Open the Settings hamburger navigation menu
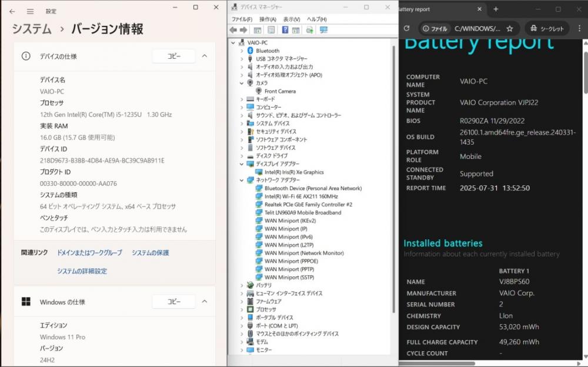Image resolution: width=588 pixels, height=367 pixels. click(31, 11)
